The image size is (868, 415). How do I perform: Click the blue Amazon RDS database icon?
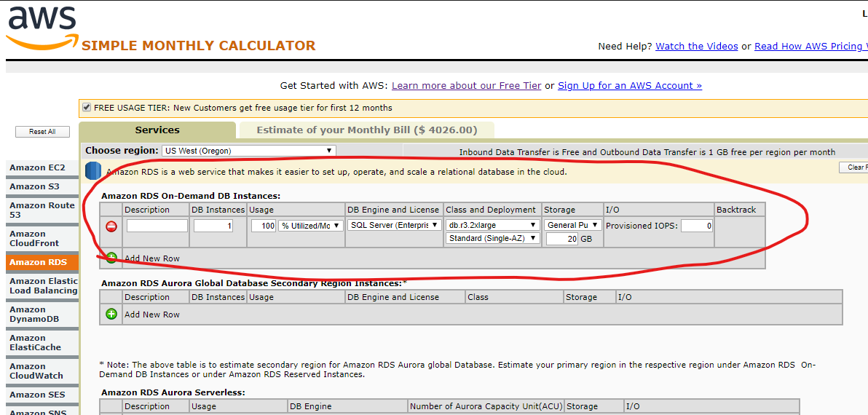pyautogui.click(x=93, y=171)
